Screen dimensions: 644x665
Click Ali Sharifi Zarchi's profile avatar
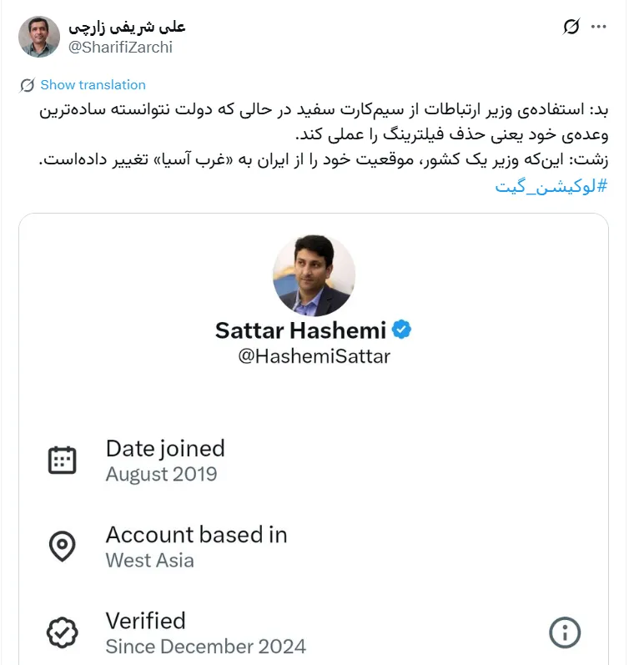[39, 37]
